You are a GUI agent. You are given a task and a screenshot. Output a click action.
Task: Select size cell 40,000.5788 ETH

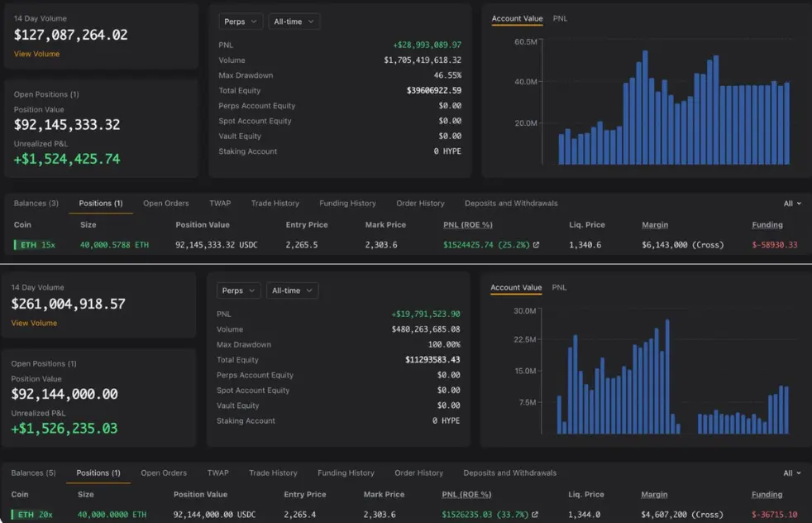114,245
